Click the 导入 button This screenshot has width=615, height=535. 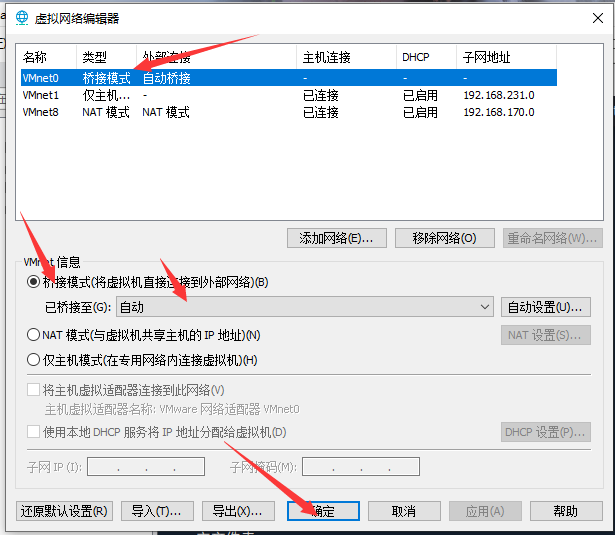pos(157,511)
